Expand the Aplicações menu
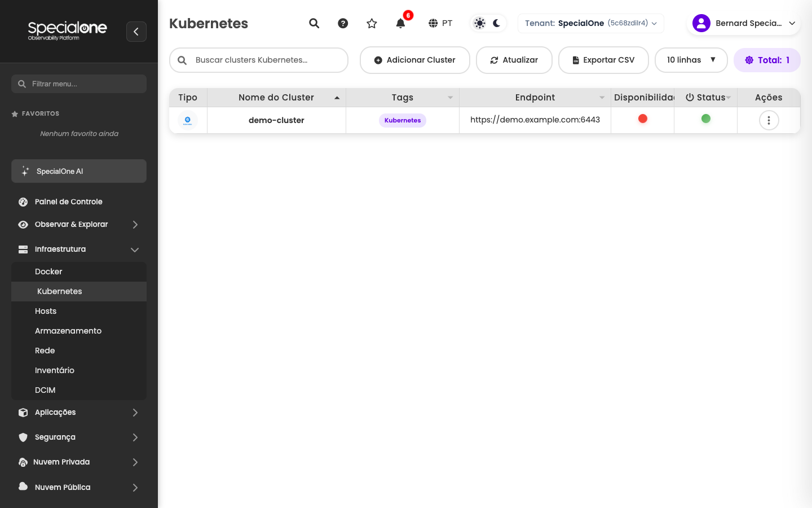Viewport: 812px width, 508px height. pyautogui.click(x=79, y=413)
